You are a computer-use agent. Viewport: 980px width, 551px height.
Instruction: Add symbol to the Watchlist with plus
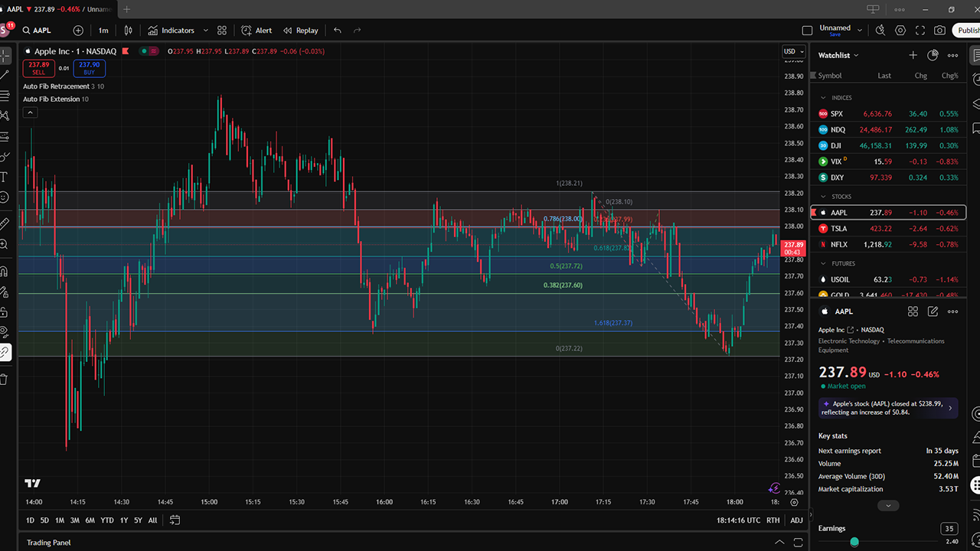[x=913, y=55]
